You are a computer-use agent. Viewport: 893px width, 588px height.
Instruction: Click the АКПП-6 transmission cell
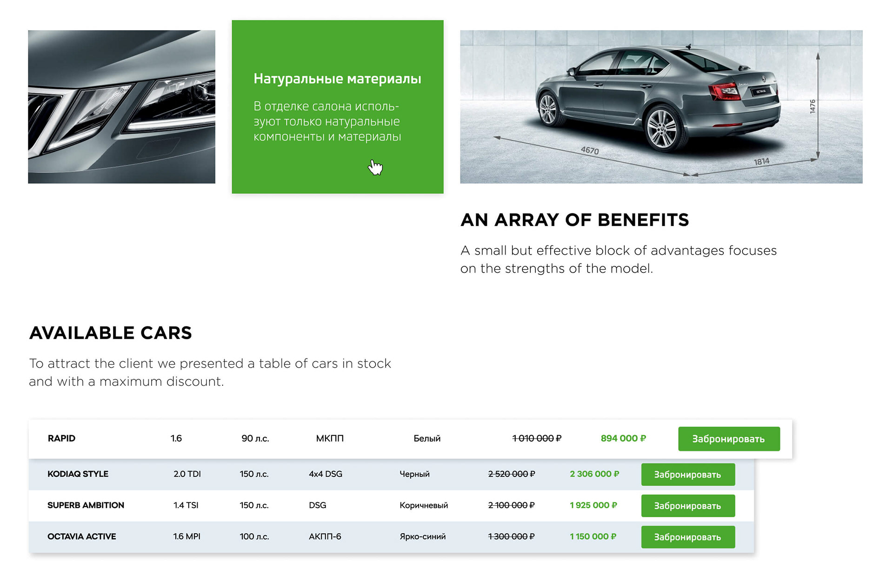point(325,536)
